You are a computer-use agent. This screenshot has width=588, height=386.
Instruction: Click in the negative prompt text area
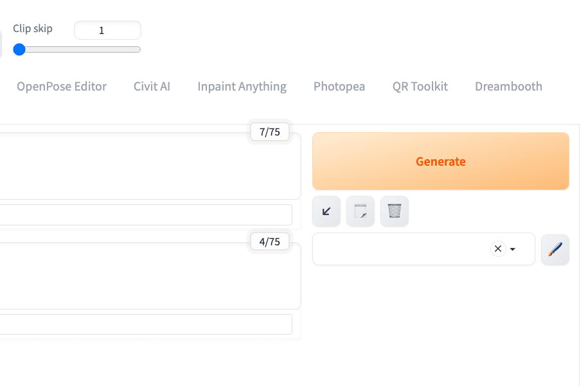coord(148,277)
